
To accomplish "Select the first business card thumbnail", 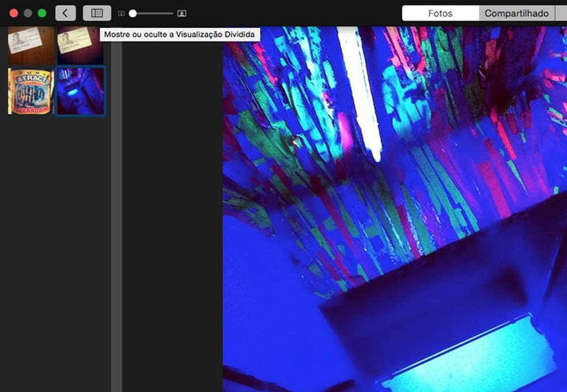I will (x=31, y=45).
